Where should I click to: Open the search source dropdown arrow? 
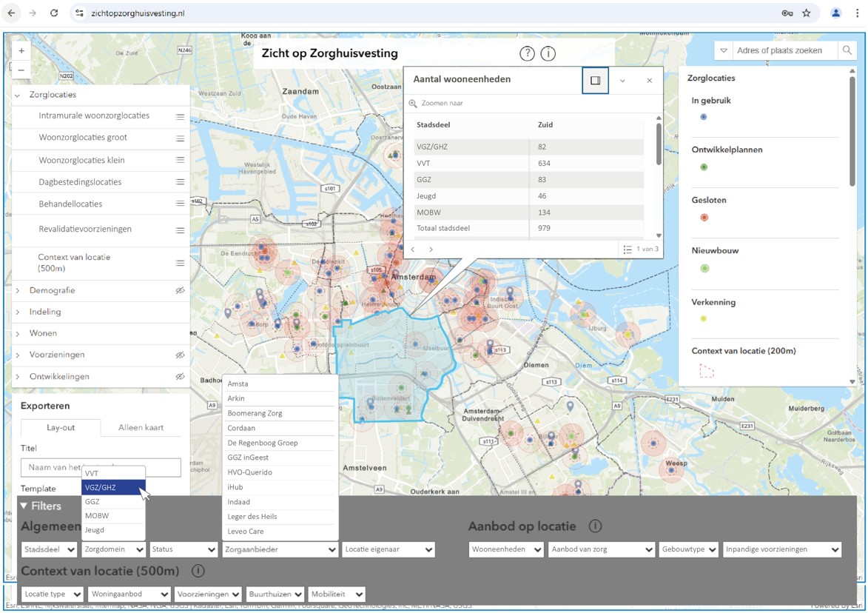point(724,50)
